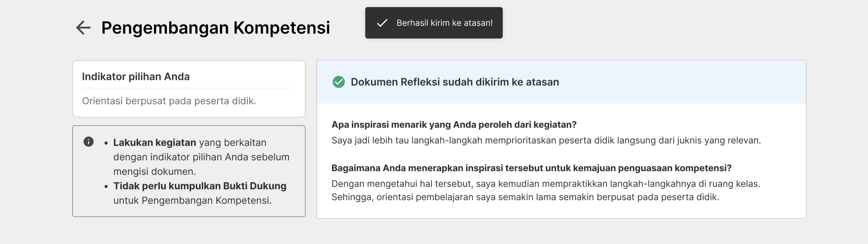The height and width of the screenshot is (244, 868).
Task: Click 'mengisi dokumen.' text in info box
Action: pos(155,172)
